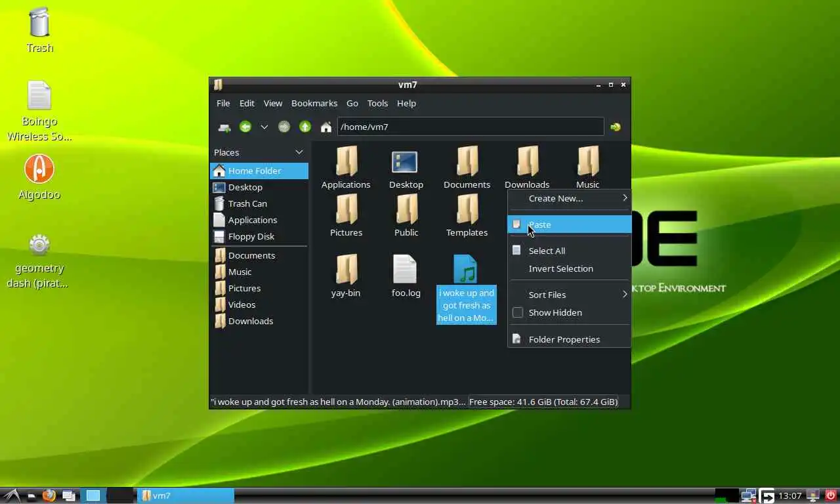Click the reload folder toolbar icon
840x504 pixels.
(x=283, y=127)
